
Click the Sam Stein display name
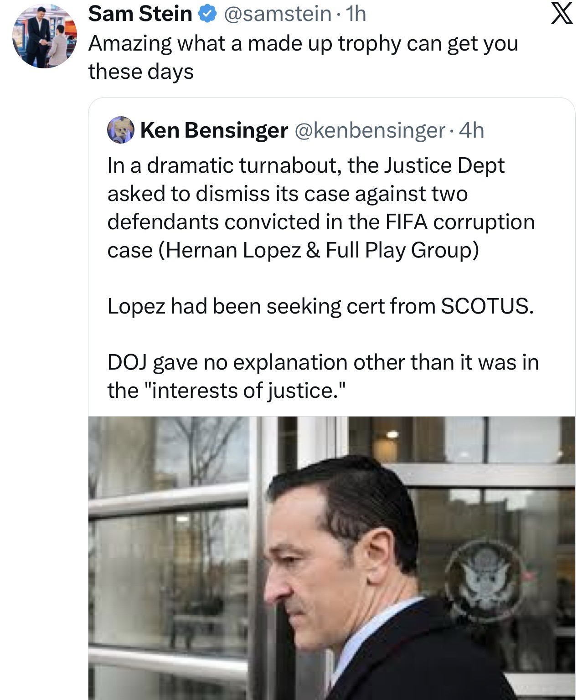pyautogui.click(x=140, y=14)
